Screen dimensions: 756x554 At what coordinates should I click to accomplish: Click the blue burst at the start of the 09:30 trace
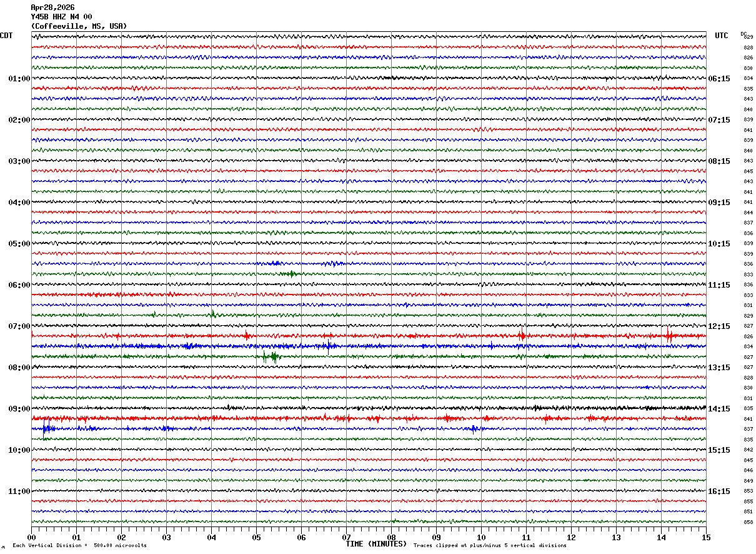click(47, 428)
